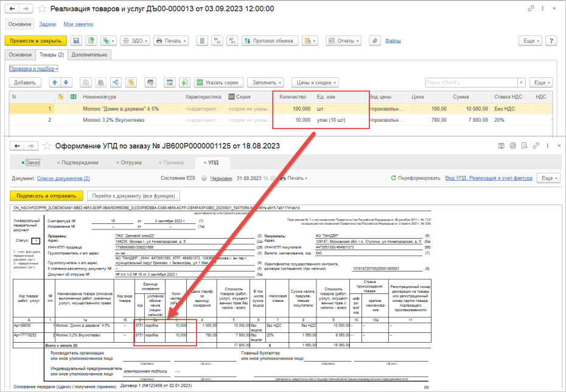Open the ЭДО dropdown menu
This screenshot has height=392, width=566.
tap(135, 41)
